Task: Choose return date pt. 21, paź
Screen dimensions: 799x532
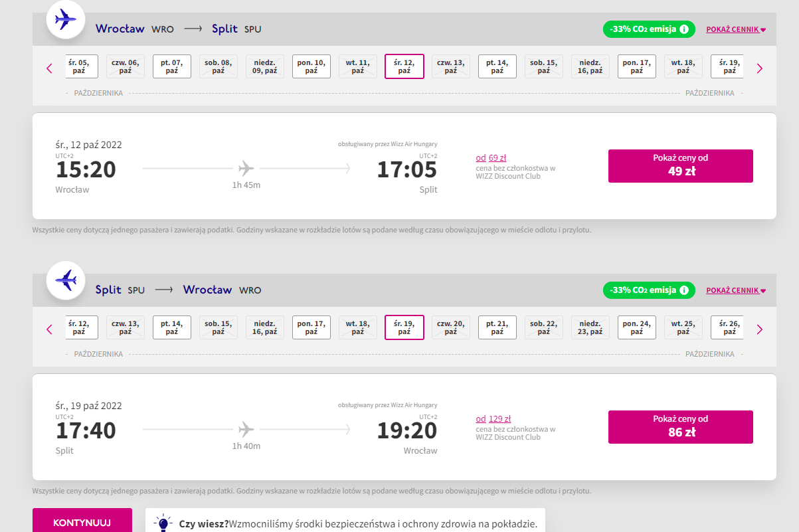Action: tap(497, 327)
